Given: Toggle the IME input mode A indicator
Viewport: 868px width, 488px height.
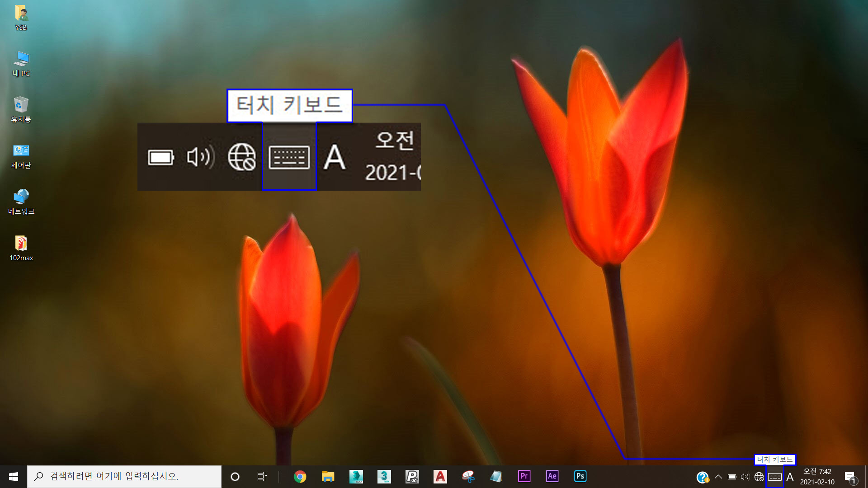Looking at the screenshot, I should tap(790, 477).
